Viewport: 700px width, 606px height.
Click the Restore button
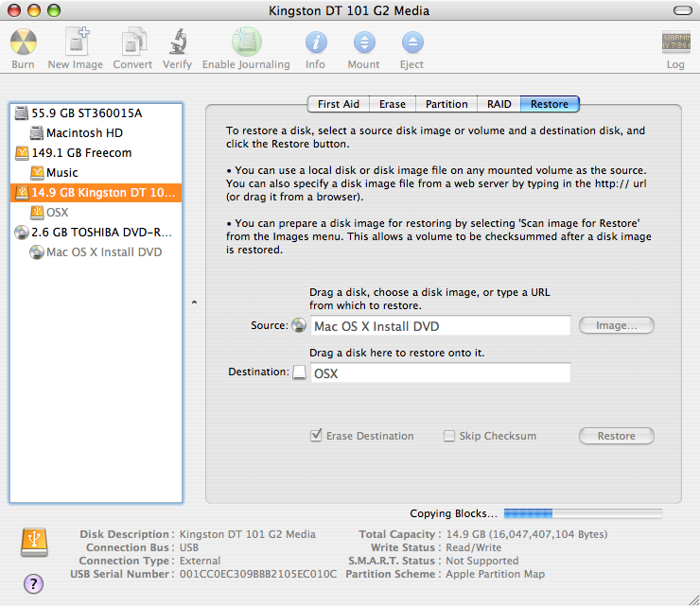click(x=617, y=436)
